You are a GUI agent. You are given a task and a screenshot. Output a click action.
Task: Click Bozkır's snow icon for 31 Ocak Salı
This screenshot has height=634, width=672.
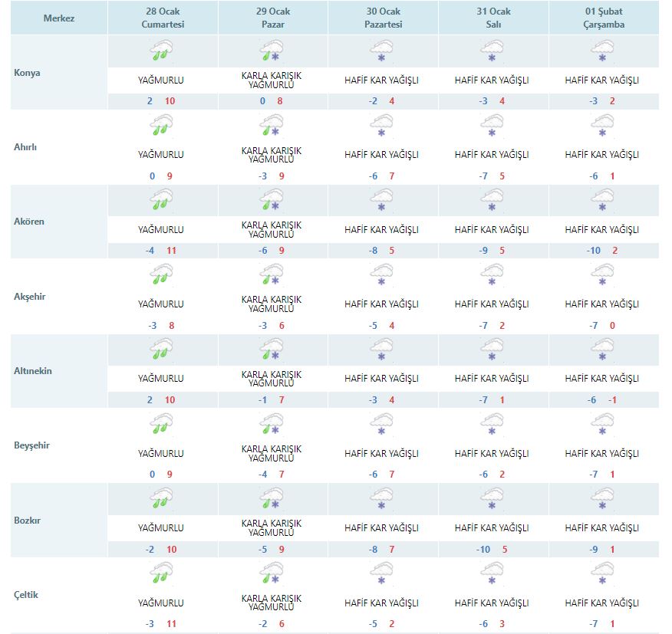492,500
